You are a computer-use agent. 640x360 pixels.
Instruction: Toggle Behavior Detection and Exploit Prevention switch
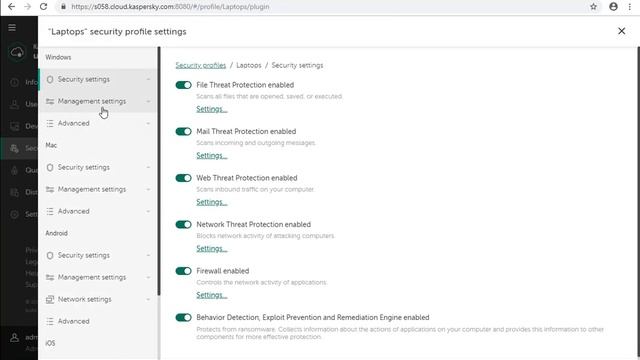tap(183, 318)
